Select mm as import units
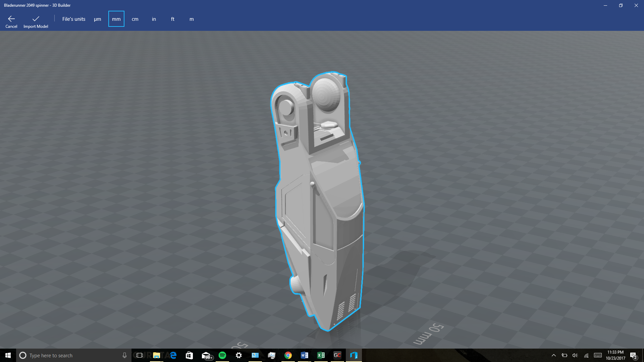 116,19
